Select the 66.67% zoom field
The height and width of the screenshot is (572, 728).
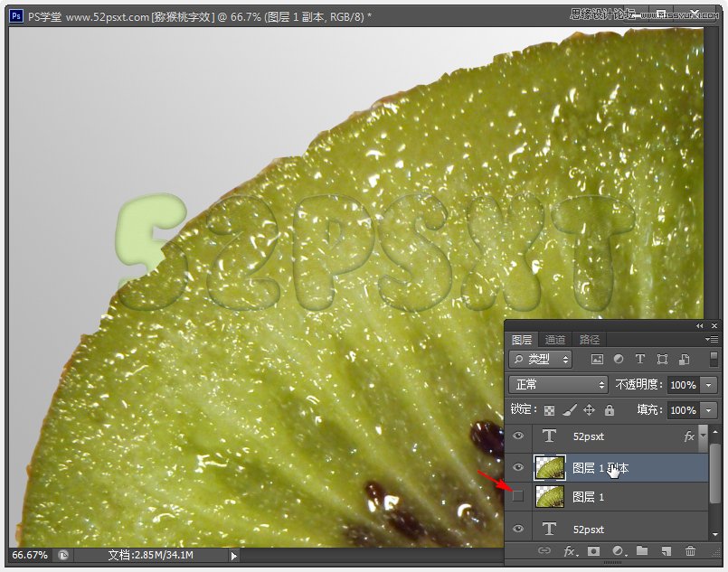[24, 558]
